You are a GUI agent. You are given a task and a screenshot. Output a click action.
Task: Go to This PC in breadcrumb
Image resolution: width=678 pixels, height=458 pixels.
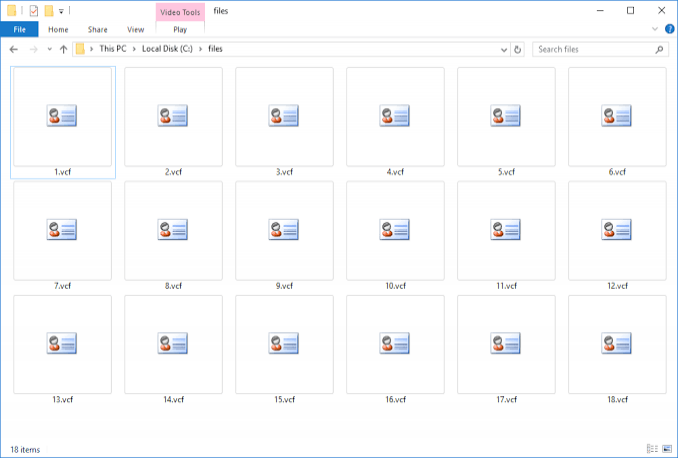click(x=113, y=49)
